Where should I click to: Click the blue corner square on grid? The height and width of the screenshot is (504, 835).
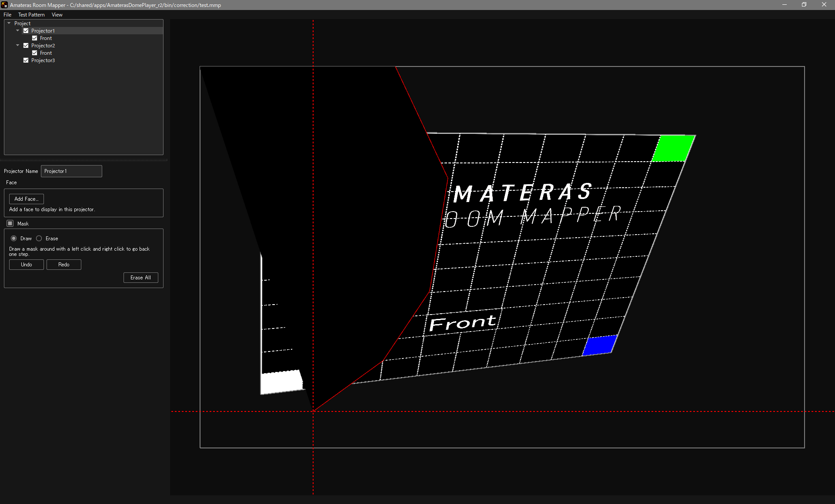(x=600, y=345)
